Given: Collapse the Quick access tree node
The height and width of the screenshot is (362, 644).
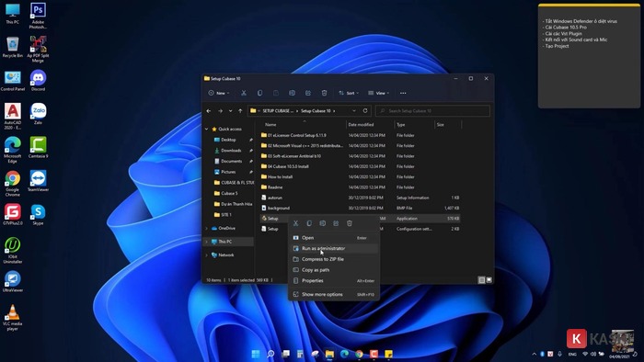Looking at the screenshot, I should click(207, 130).
